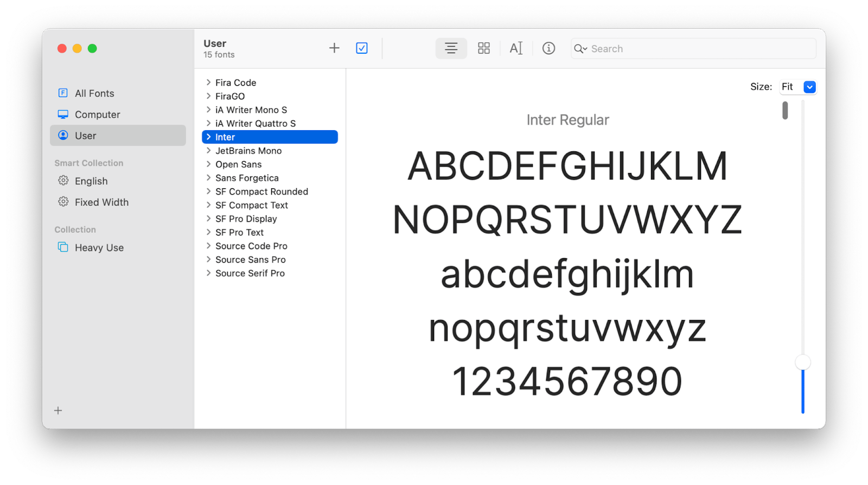
Task: Open the Size Fit dropdown
Action: tap(798, 87)
